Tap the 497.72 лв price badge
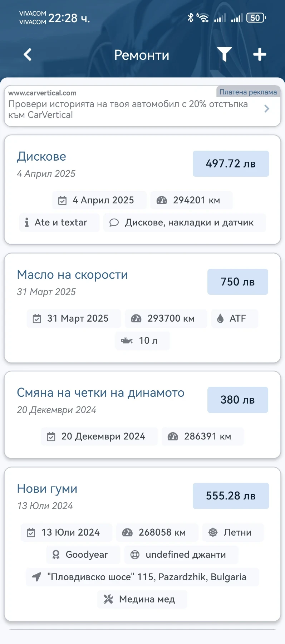285x644 pixels. pos(231,164)
